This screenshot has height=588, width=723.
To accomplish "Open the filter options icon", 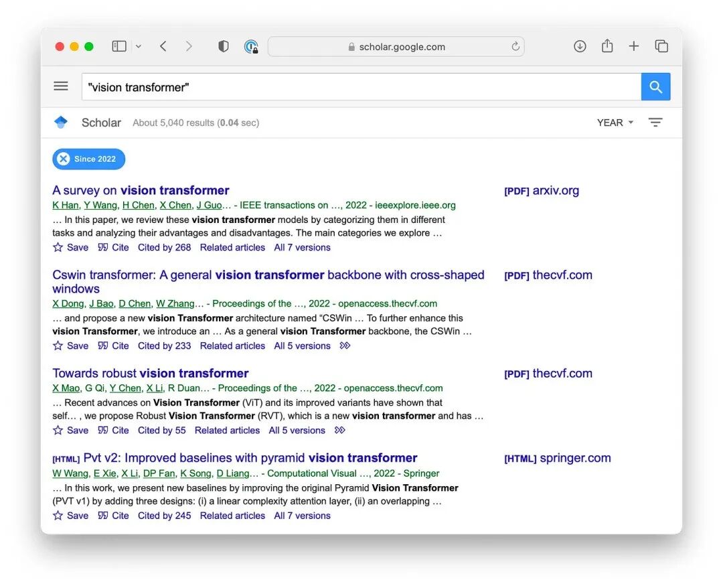I will click(x=655, y=122).
